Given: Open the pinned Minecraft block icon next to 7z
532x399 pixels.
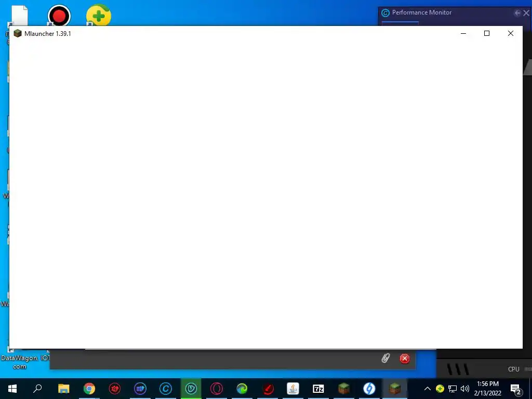Looking at the screenshot, I should pyautogui.click(x=344, y=389).
